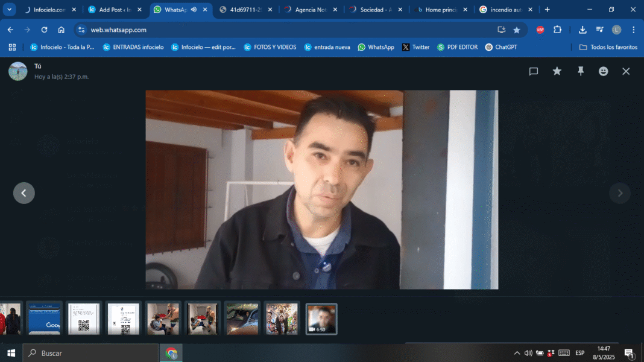This screenshot has height=362, width=644.
Task: Bookmark this page with star icon
Action: pos(517,30)
